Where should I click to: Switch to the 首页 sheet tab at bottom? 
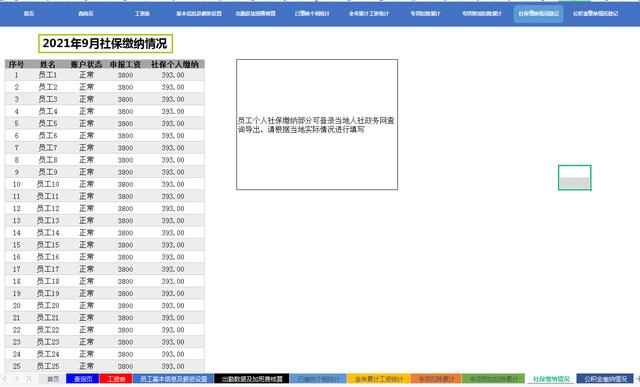point(53,379)
